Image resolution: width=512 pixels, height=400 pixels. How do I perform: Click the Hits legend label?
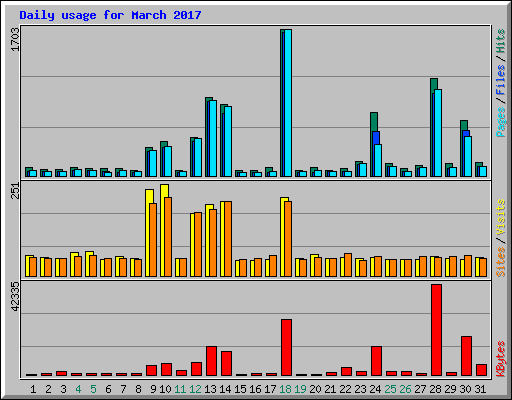500,41
